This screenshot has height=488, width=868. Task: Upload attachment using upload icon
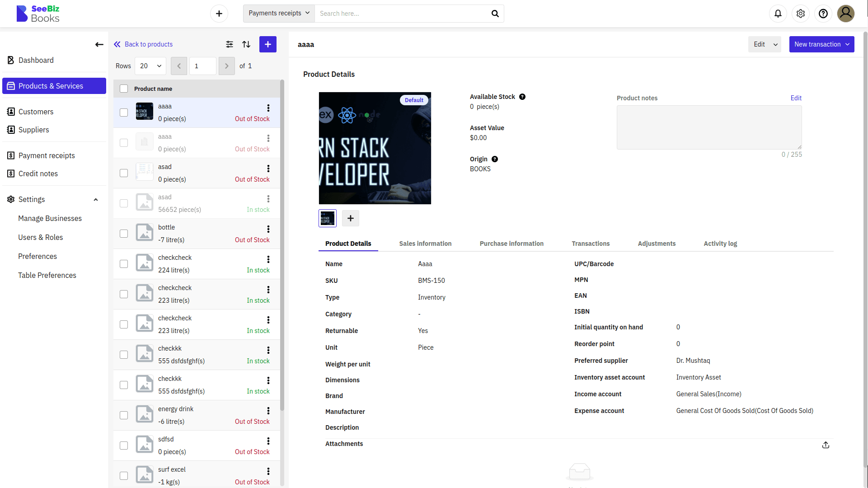(826, 445)
